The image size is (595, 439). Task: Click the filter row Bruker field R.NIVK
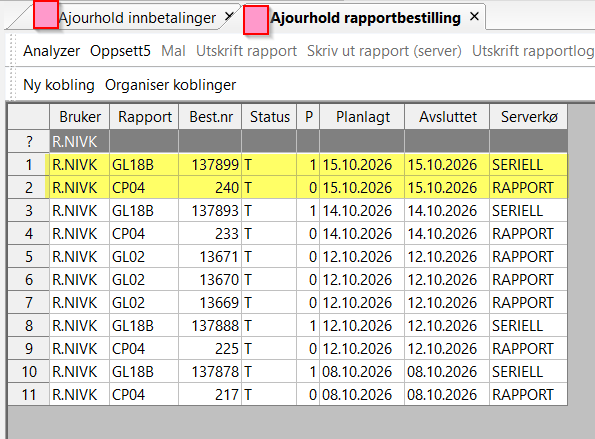pos(79,142)
